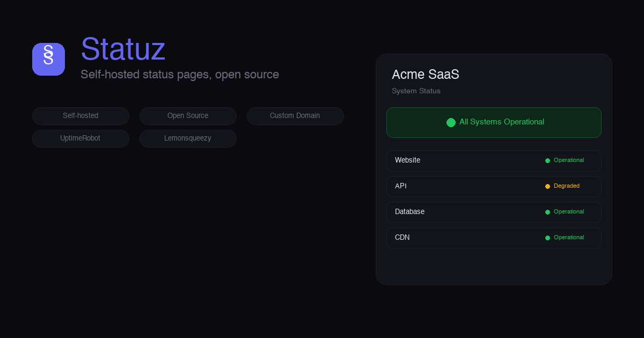Click the yellow status dot for API

click(547, 186)
